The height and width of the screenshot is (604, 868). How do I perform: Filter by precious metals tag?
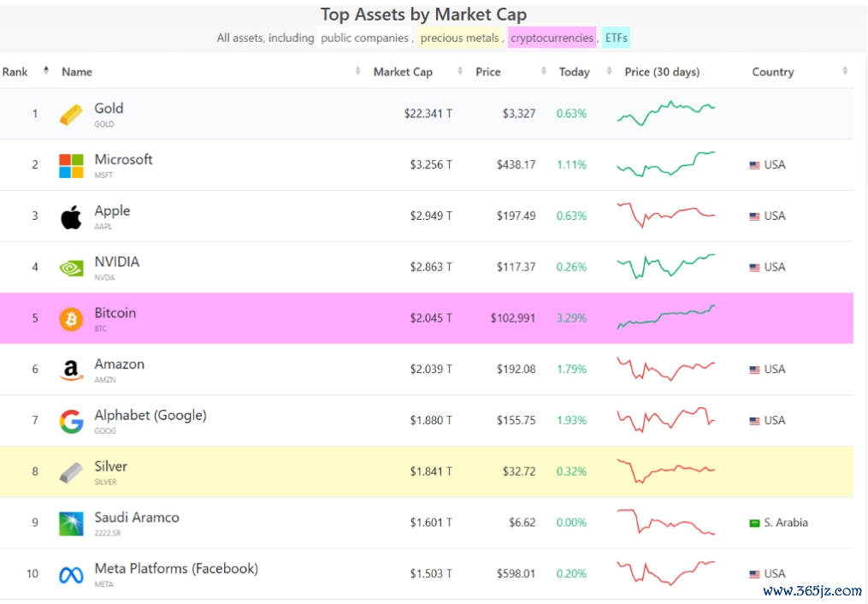coord(459,38)
